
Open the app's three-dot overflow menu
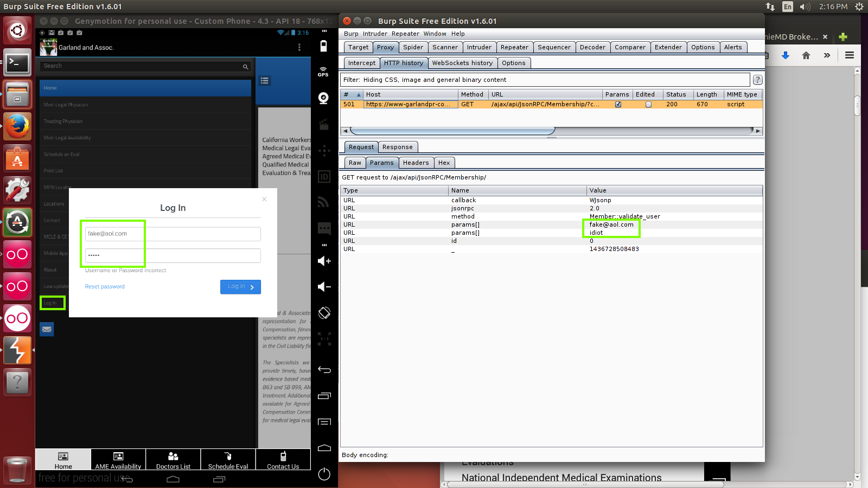pos(299,47)
